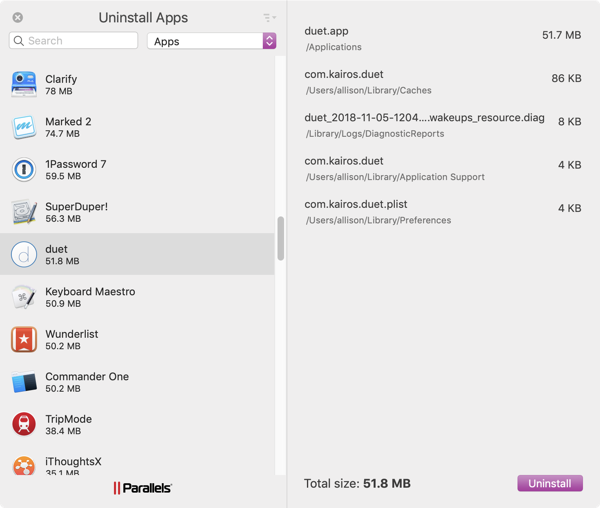Click the Marked 2 app icon
600x508 pixels.
[24, 127]
